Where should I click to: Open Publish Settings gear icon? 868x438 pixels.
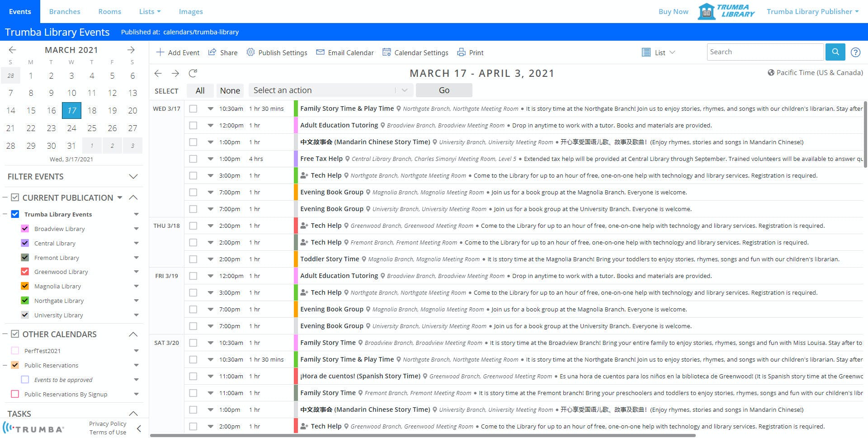(250, 52)
